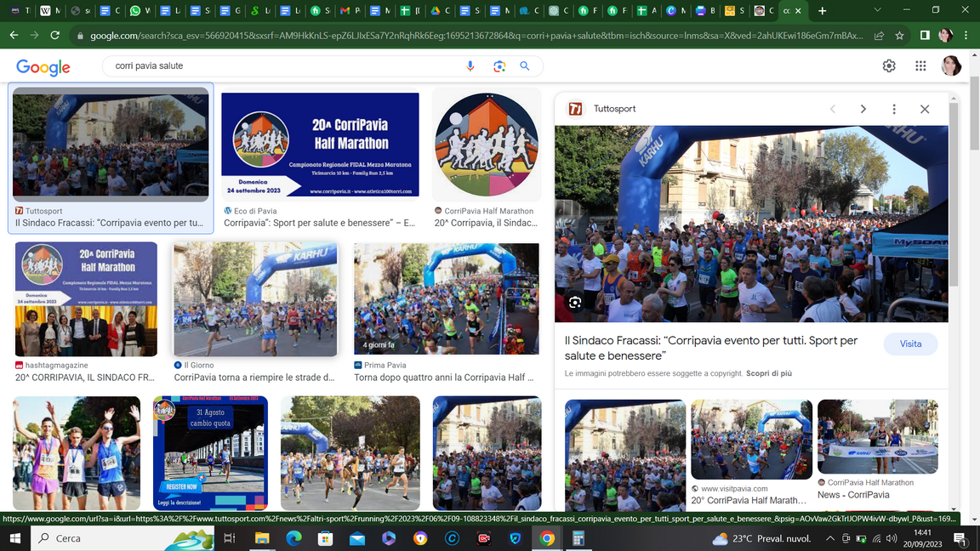Share this page icon in address bar
980x551 pixels.
(880, 36)
